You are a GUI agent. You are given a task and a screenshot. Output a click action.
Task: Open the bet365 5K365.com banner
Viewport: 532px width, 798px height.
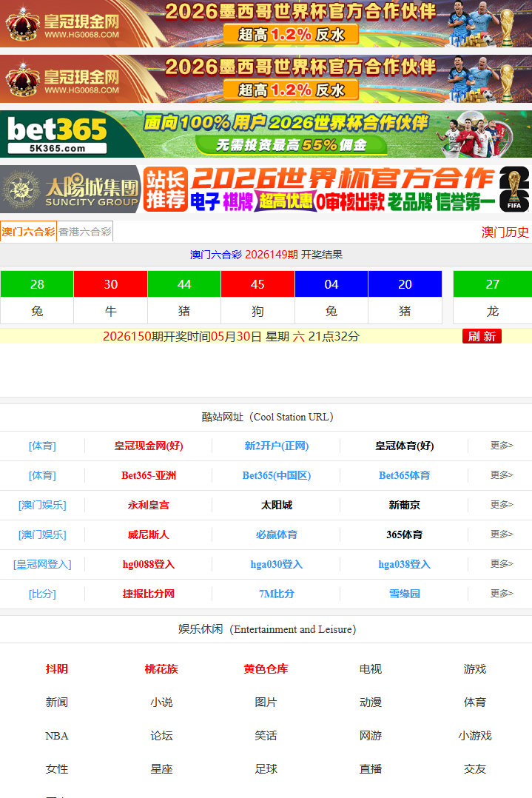click(266, 134)
